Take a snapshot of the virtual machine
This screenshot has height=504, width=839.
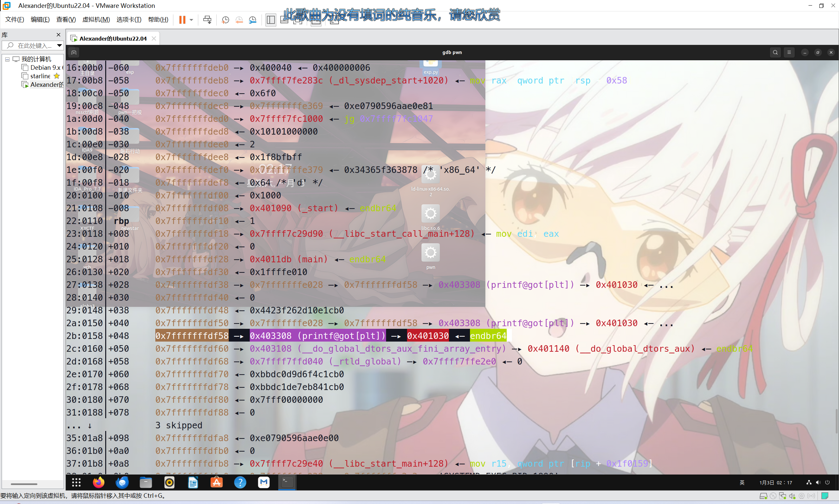(225, 20)
